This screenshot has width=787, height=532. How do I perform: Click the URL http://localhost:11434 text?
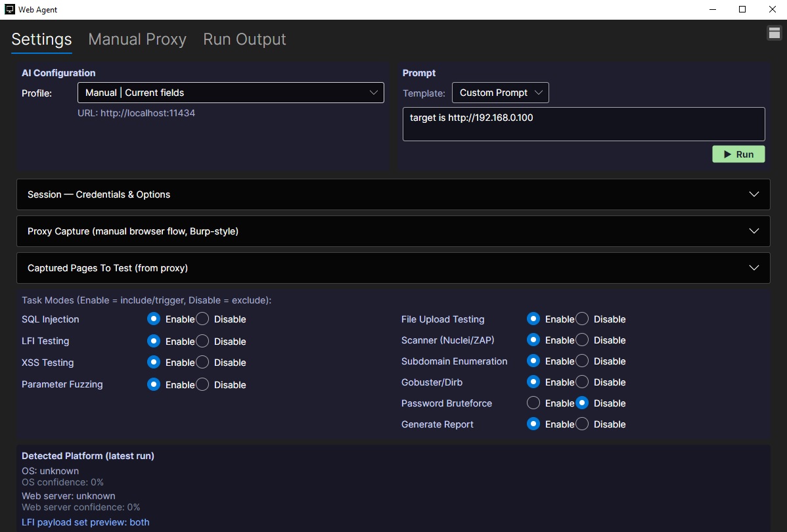pos(136,113)
